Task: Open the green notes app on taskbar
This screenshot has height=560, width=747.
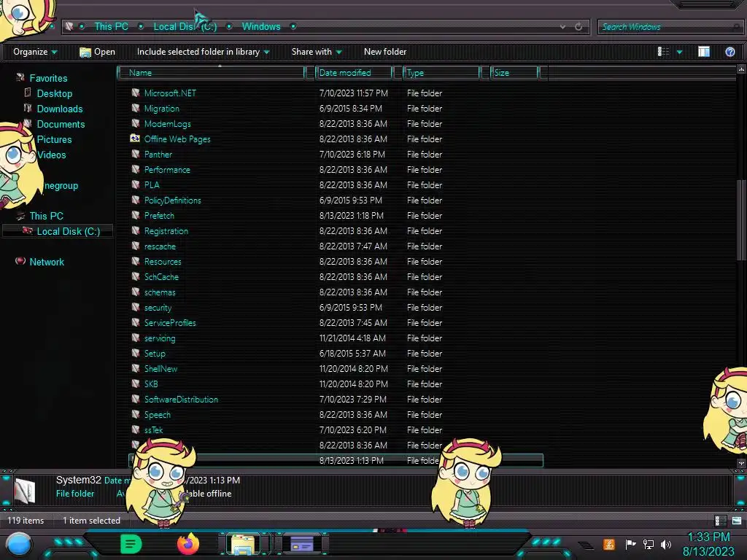Action: coord(131,544)
